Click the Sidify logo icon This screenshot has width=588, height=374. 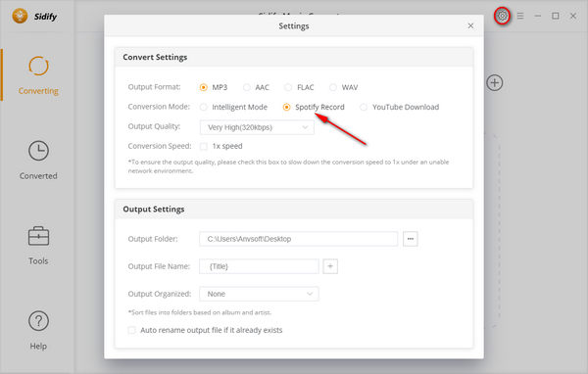tap(20, 16)
